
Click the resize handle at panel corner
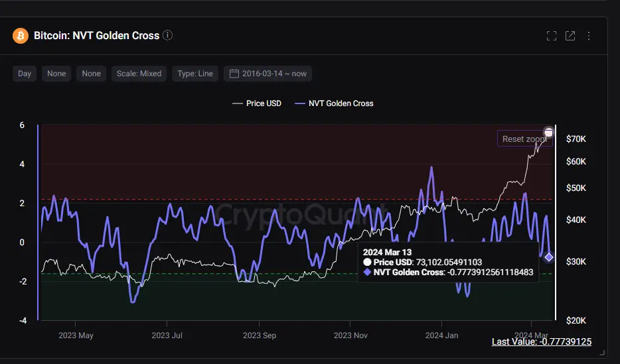[x=602, y=353]
